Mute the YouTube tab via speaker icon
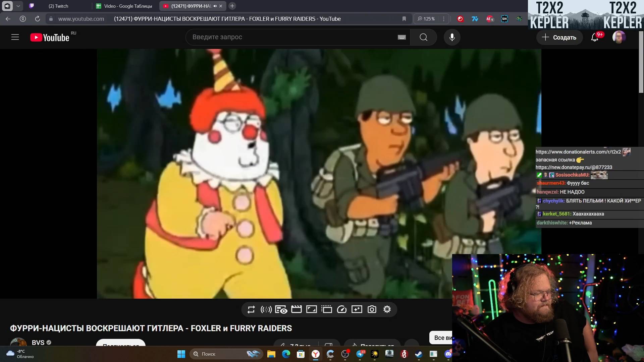644x362 pixels. coord(215,6)
